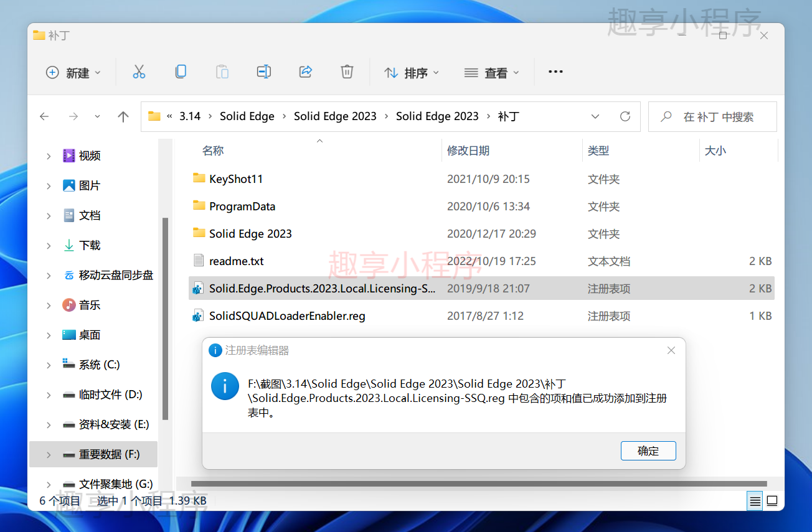Open address bar history dropdown
This screenshot has height=532, width=812.
595,116
